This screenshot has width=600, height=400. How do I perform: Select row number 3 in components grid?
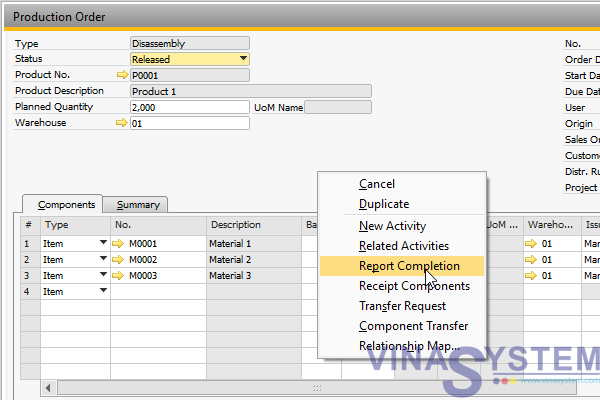pyautogui.click(x=30, y=276)
